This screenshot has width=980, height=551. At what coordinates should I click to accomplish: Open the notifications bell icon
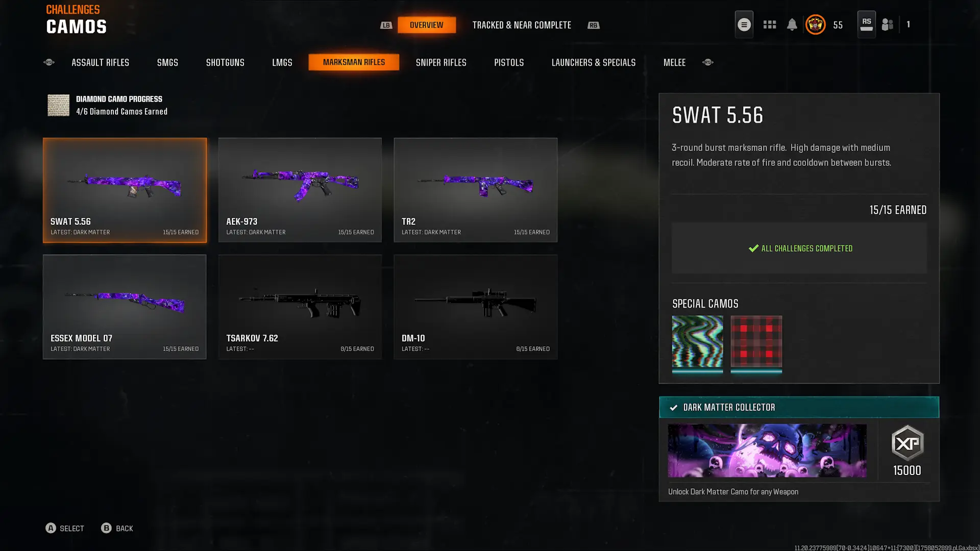click(792, 24)
